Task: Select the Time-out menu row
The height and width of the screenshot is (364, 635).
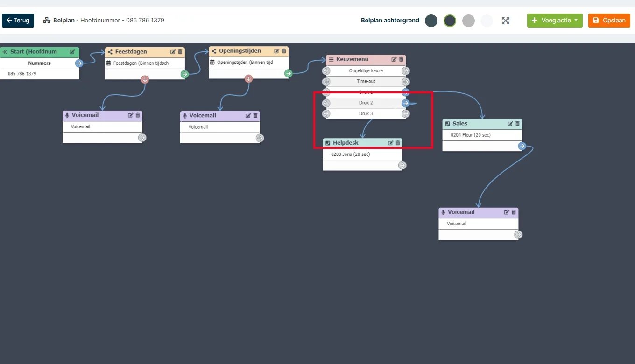Action: (366, 81)
